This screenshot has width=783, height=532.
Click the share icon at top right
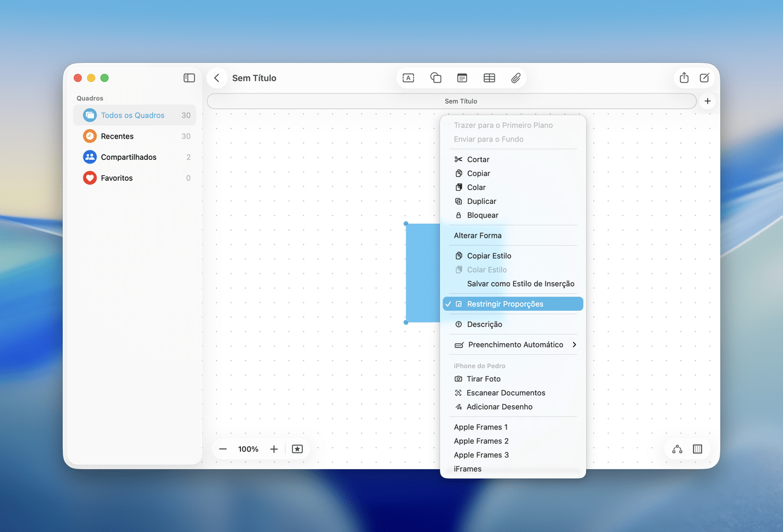click(x=684, y=78)
